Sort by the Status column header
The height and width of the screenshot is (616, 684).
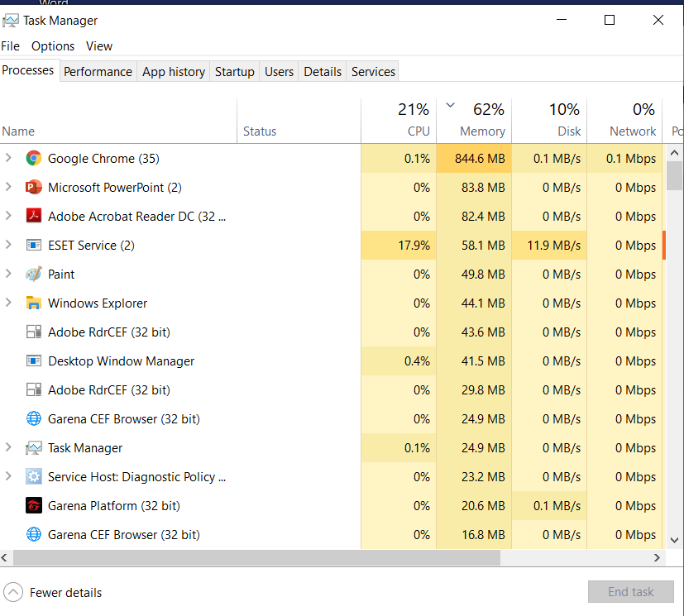[x=299, y=122]
